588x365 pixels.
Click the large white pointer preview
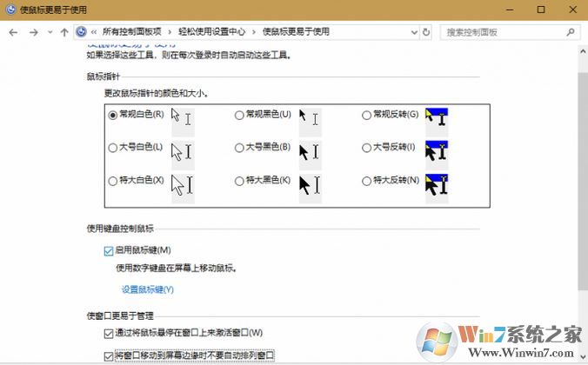pyautogui.click(x=183, y=156)
